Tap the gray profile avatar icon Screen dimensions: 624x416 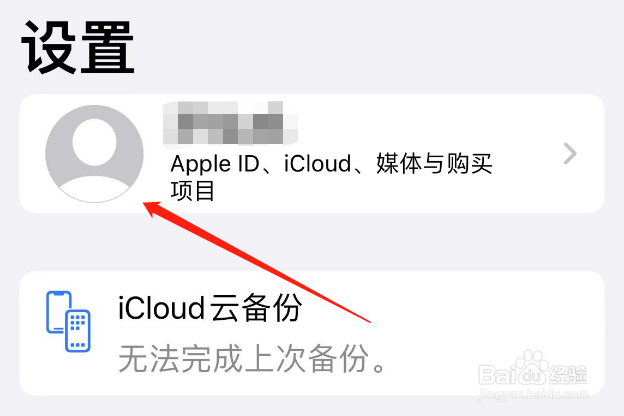point(94,154)
